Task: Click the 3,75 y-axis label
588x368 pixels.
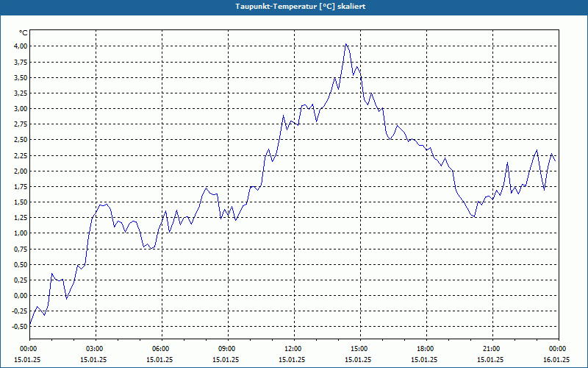Action: [21, 62]
